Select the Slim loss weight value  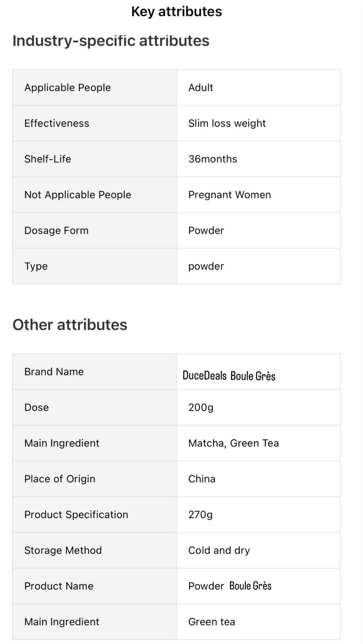click(227, 123)
